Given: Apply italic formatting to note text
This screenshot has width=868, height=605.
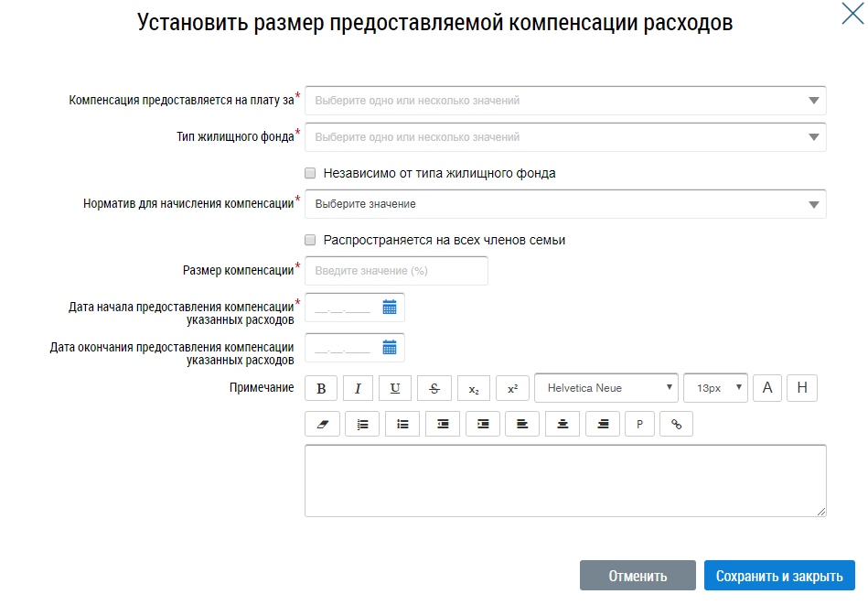Looking at the screenshot, I should click(x=358, y=388).
